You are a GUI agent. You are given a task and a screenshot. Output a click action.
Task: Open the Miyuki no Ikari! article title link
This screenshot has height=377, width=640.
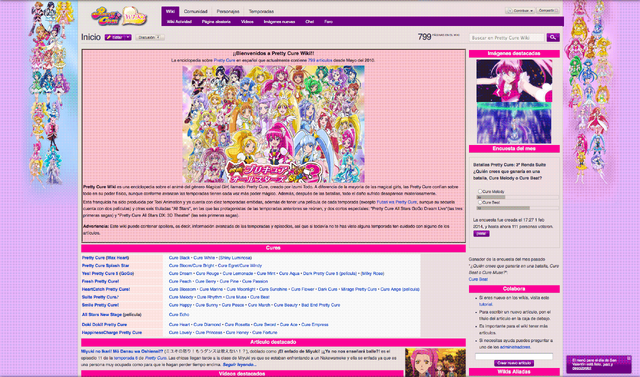coord(122,351)
